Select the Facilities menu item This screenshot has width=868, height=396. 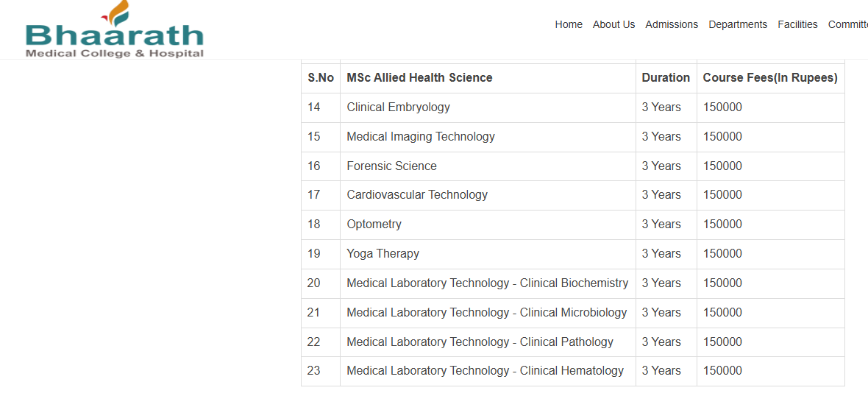(x=797, y=24)
